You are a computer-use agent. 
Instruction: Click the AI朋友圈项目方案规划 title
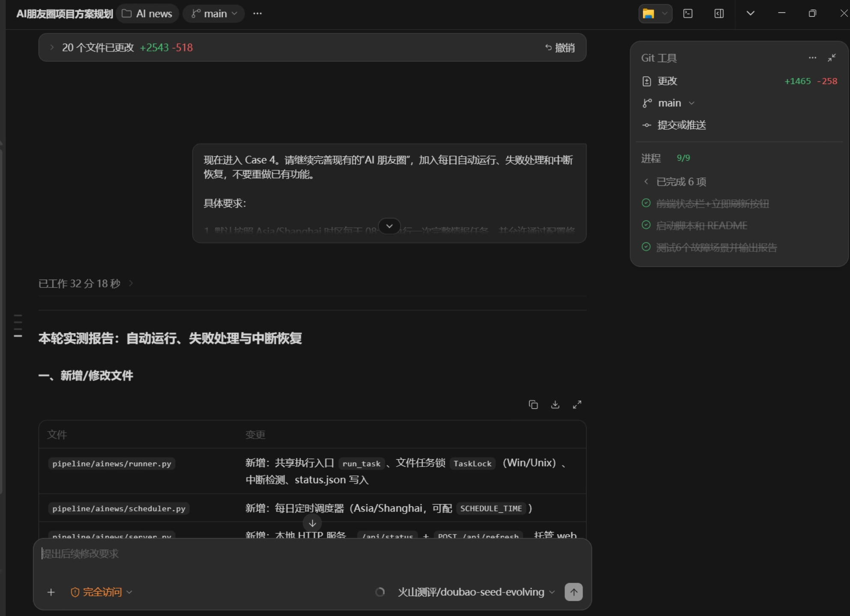64,14
